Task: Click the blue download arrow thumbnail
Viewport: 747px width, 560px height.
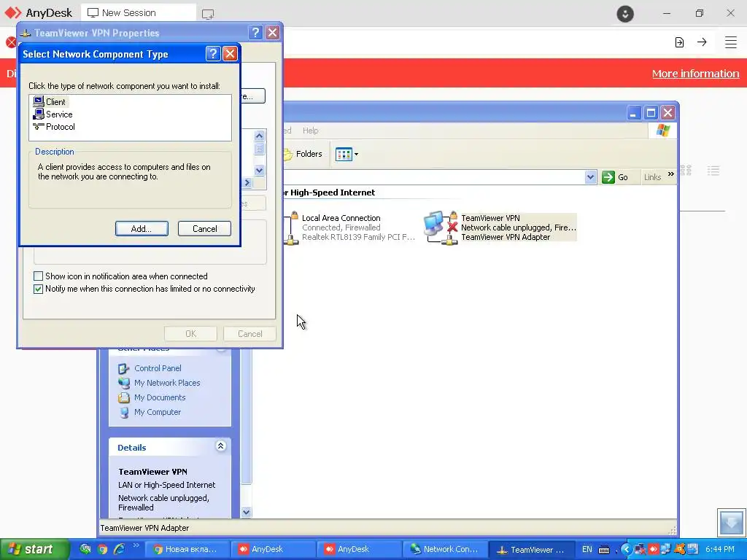Action: point(731,522)
